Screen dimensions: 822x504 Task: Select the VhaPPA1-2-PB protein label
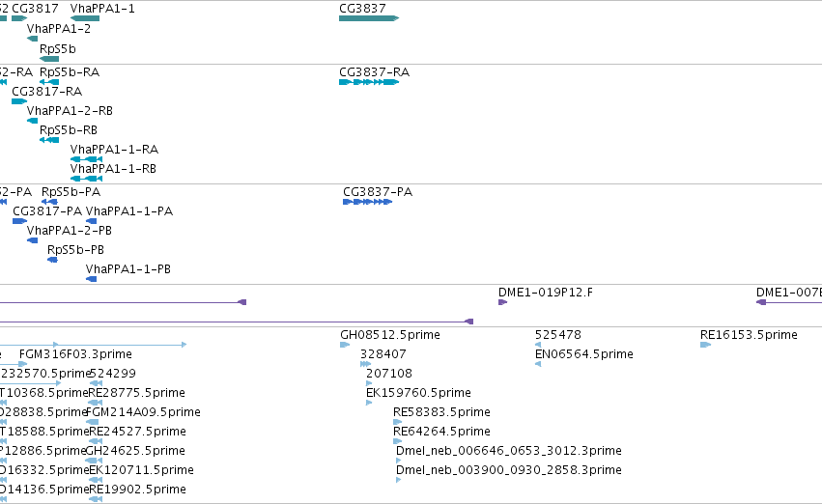click(x=70, y=231)
